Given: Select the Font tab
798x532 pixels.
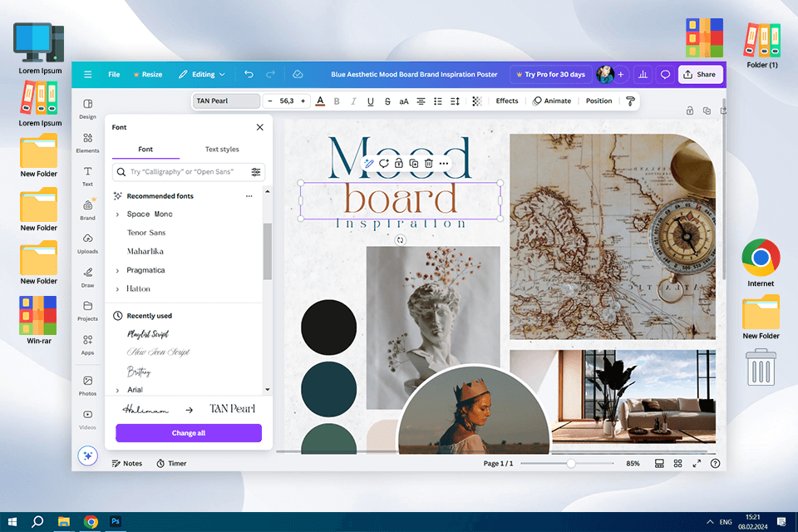Looking at the screenshot, I should pos(145,149).
